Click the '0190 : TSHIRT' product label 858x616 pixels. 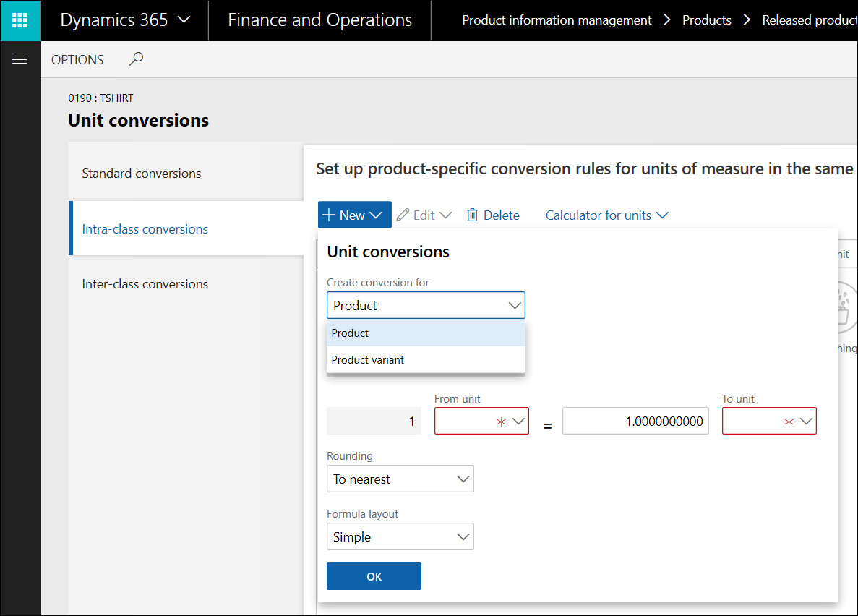[x=100, y=98]
